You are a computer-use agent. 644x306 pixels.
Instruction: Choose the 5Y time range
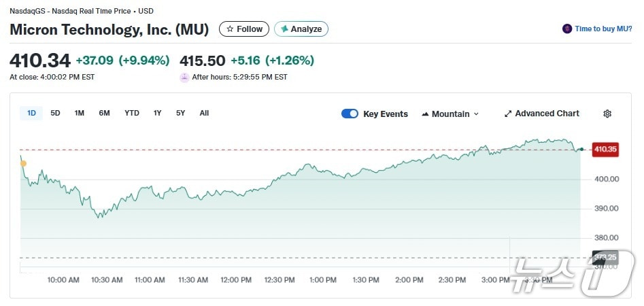(180, 113)
